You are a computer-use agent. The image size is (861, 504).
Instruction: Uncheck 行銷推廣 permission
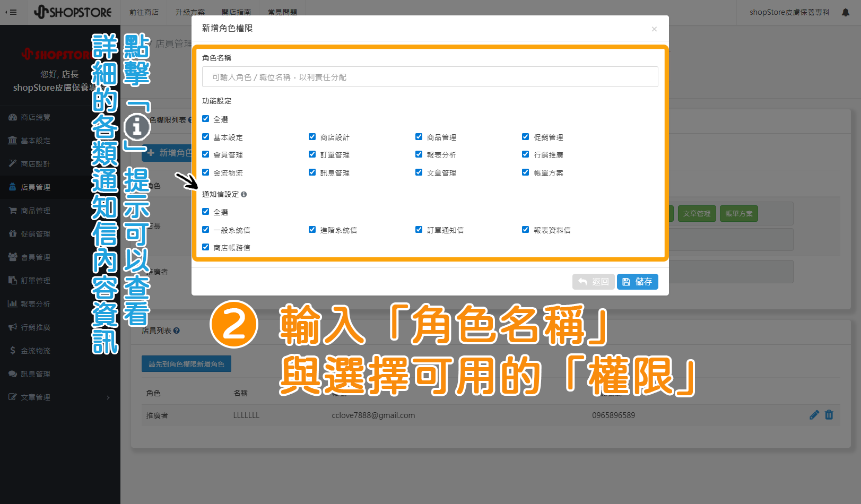[x=526, y=154]
